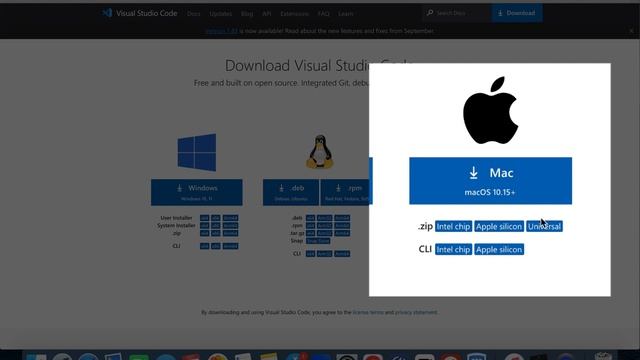Open the version link in the announcement banner
The image size is (640, 360).
221,31
